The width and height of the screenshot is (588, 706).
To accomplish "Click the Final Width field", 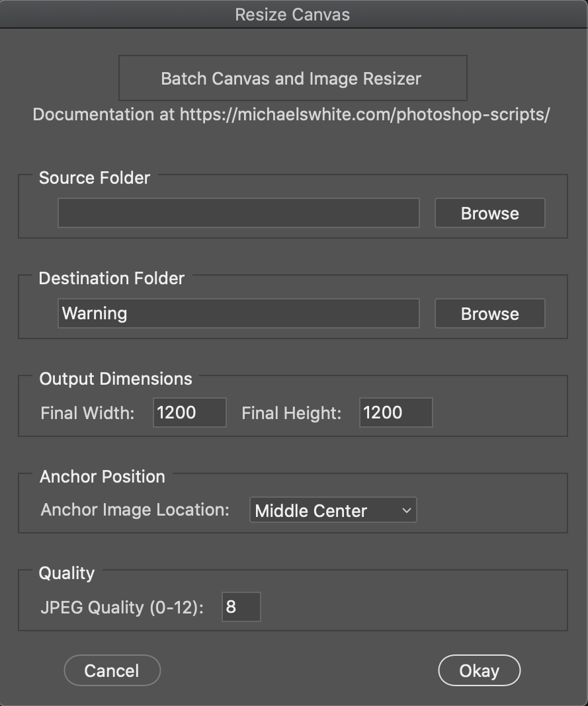I will [x=190, y=412].
